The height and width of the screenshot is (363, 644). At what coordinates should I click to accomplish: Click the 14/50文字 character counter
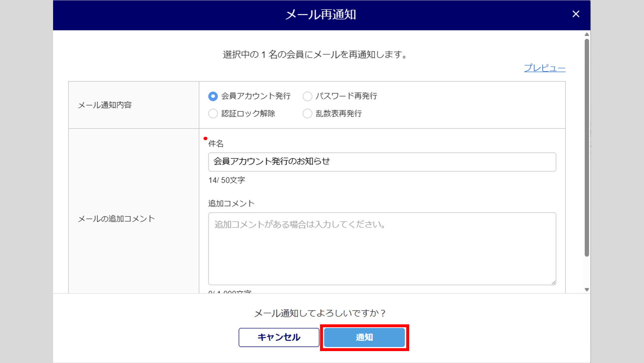pyautogui.click(x=226, y=180)
